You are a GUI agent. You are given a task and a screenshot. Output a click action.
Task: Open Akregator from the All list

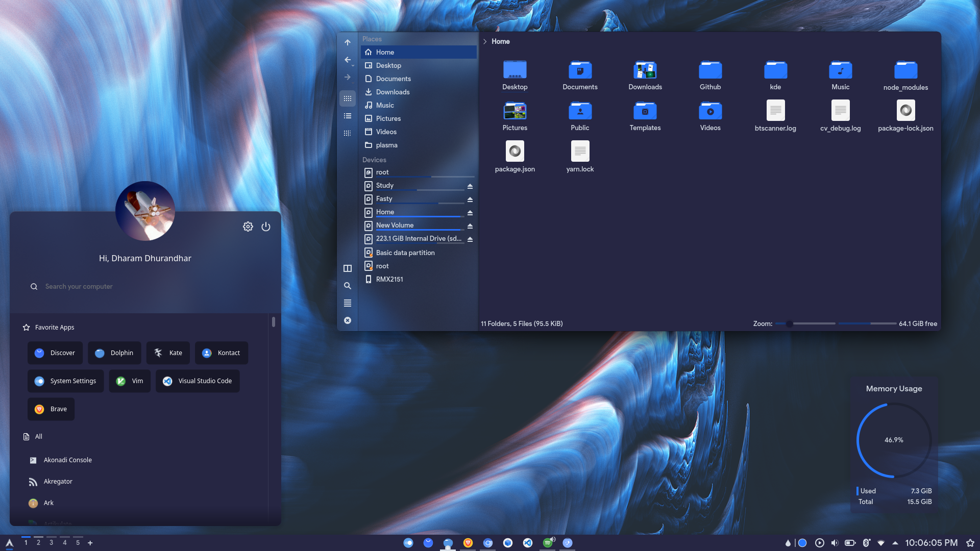58,482
